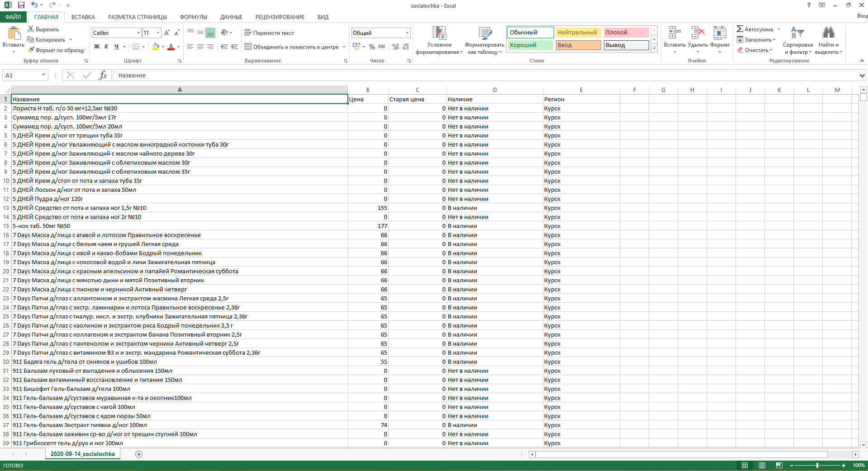This screenshot has height=471, width=868.
Task: Apply Нейтральный cell style
Action: coord(578,33)
